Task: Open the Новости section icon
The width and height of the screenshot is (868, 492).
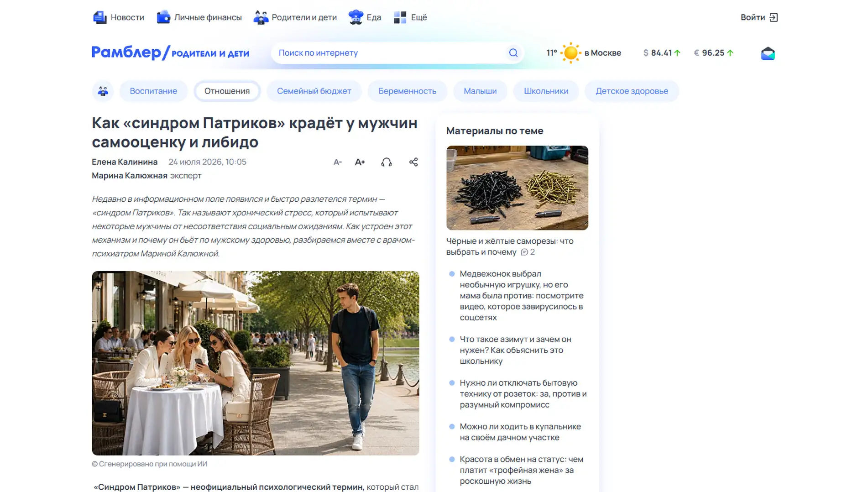Action: click(x=99, y=17)
